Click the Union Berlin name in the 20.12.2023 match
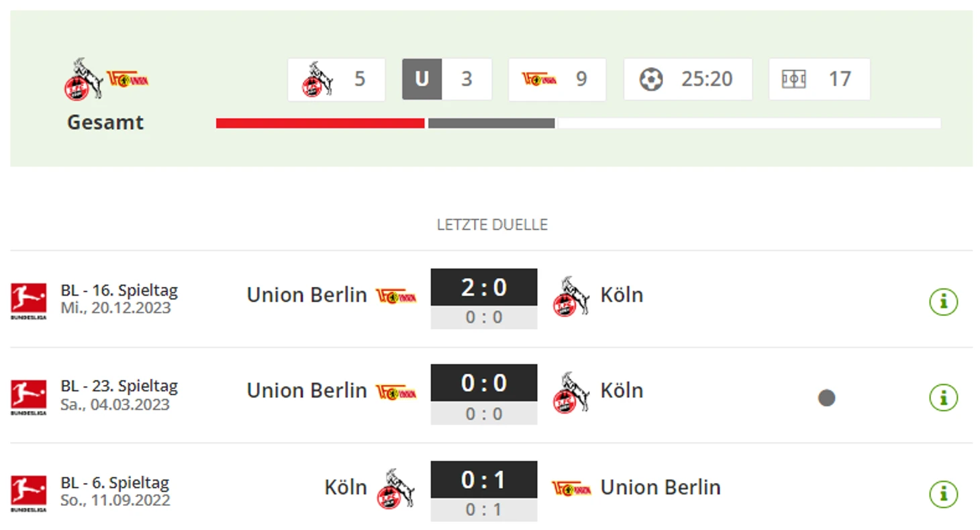 coord(307,295)
